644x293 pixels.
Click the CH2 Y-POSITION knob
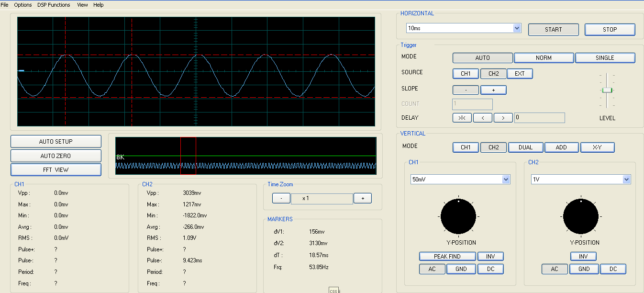pos(581,216)
